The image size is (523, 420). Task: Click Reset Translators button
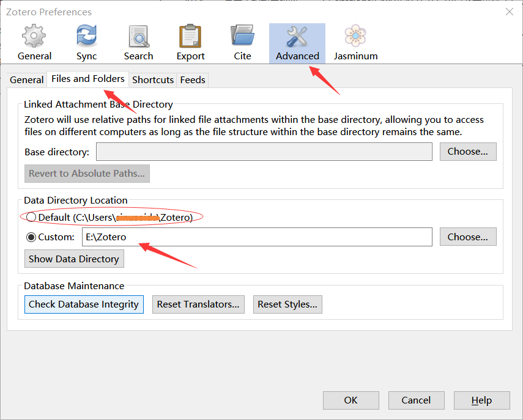(x=198, y=304)
